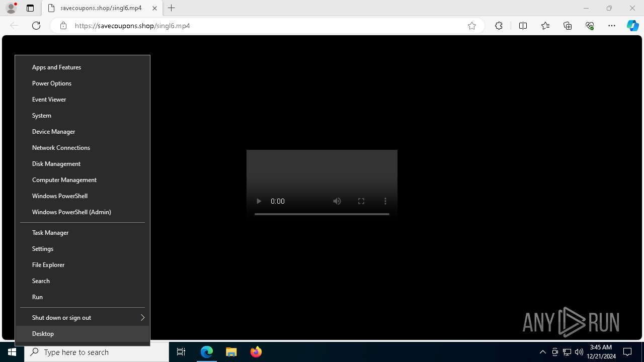Screen dimensions: 644x362
Task: Open video more options menu
Action: tap(385, 201)
